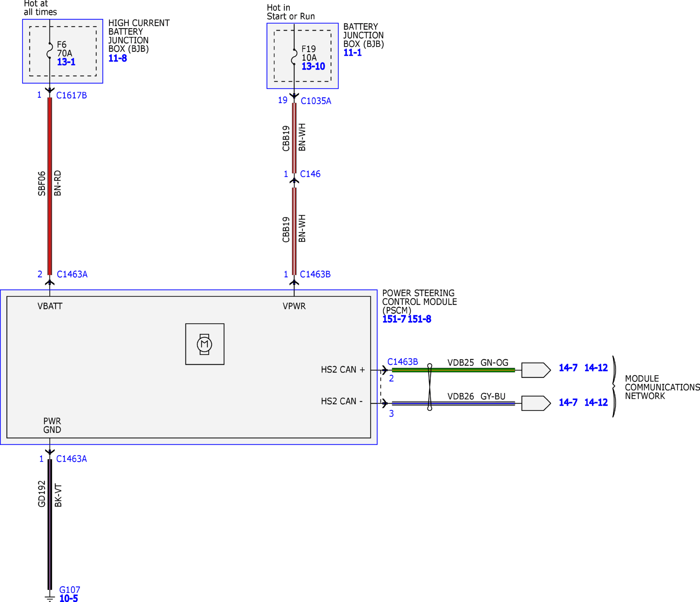Open the 13-10 fuse reference link
700x602 pixels.
tap(313, 66)
